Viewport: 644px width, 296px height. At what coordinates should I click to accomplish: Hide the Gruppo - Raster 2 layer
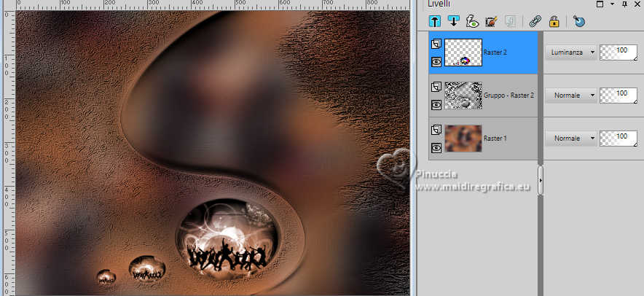tap(436, 105)
